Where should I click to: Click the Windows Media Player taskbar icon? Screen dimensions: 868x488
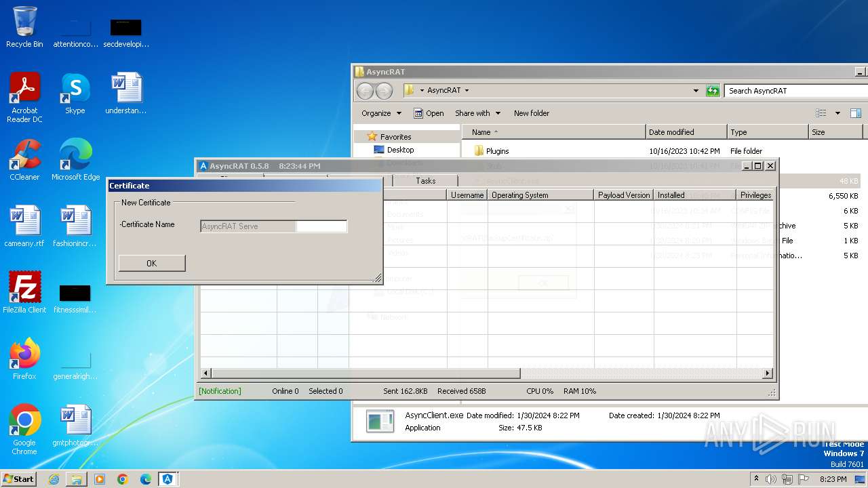[100, 479]
